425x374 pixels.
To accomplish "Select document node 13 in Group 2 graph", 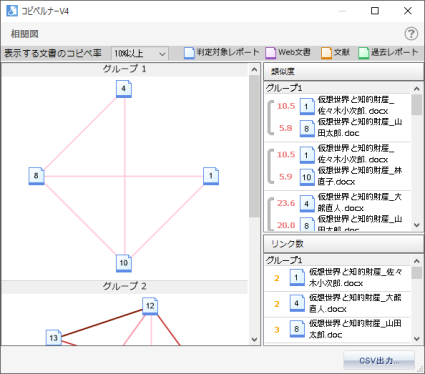I will 54,338.
